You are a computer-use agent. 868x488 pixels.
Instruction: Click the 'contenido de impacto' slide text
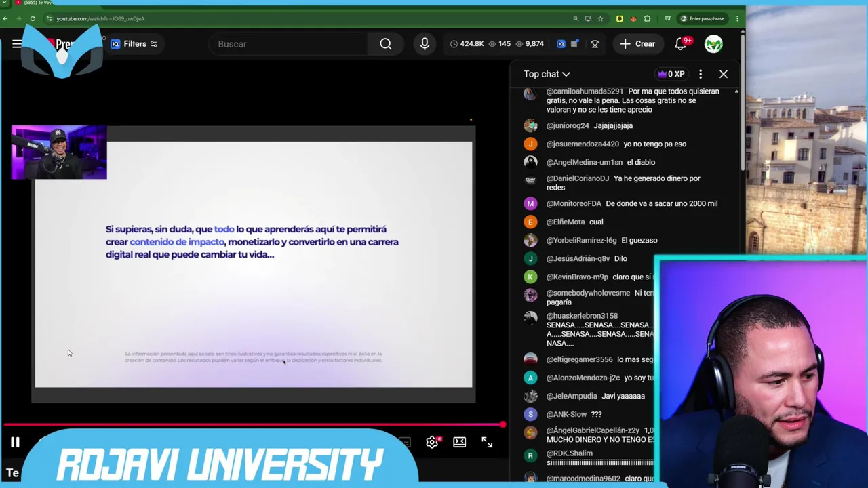(176, 242)
